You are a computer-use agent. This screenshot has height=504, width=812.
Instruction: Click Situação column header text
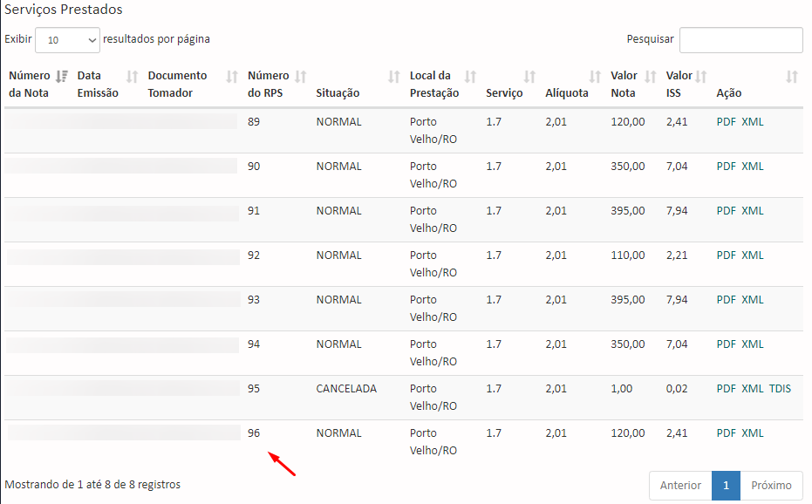(x=338, y=93)
